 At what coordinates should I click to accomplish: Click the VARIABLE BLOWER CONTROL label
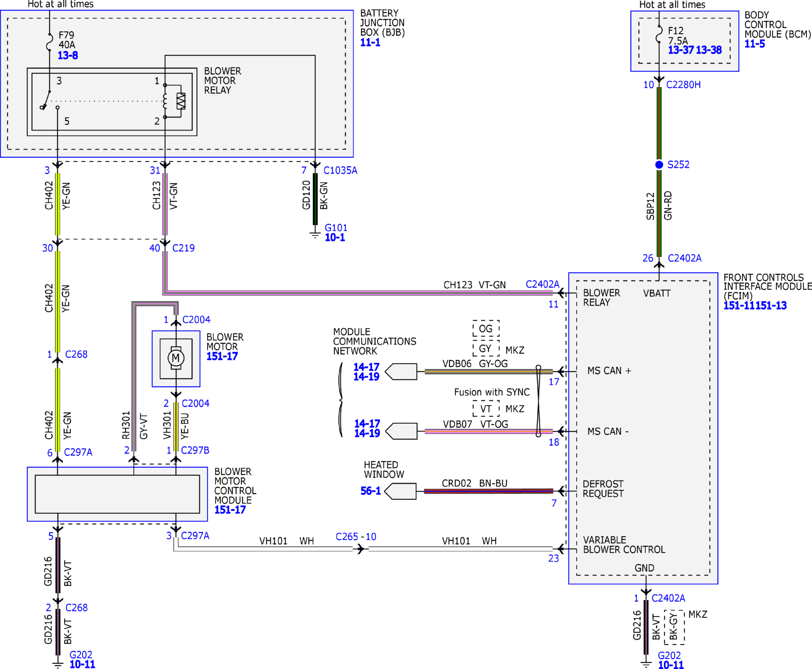(x=624, y=545)
